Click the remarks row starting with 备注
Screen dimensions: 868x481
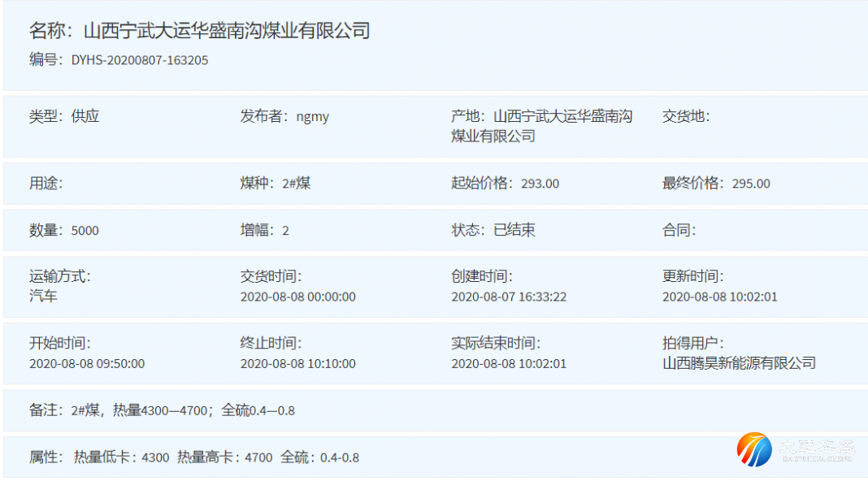tap(162, 411)
